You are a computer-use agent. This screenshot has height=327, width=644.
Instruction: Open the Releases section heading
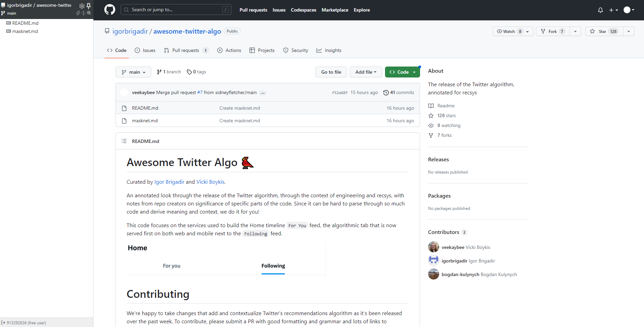[438, 159]
